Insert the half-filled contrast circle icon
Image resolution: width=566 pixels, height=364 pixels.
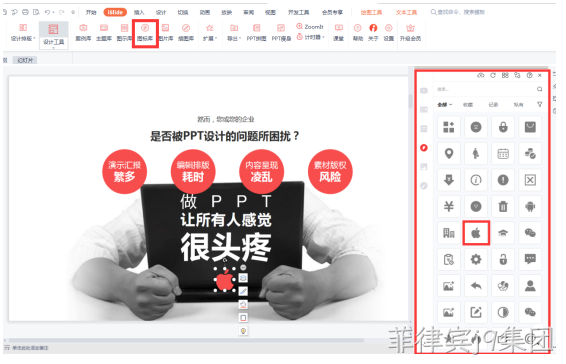[x=503, y=312]
